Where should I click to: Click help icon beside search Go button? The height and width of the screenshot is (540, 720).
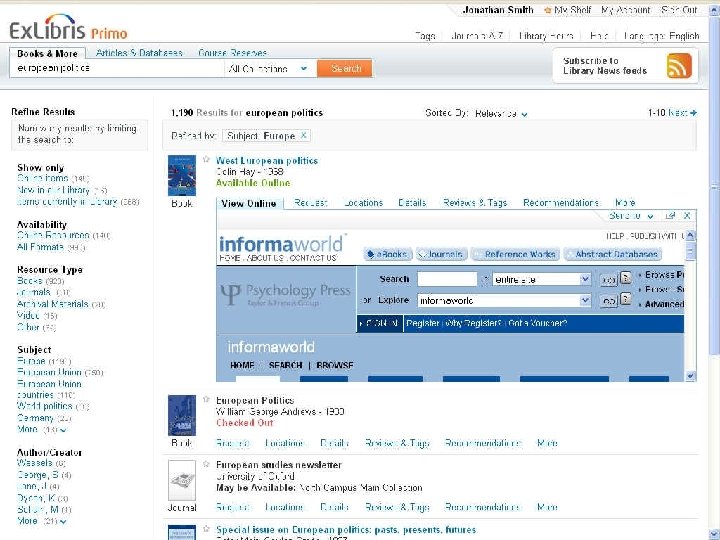point(626,278)
